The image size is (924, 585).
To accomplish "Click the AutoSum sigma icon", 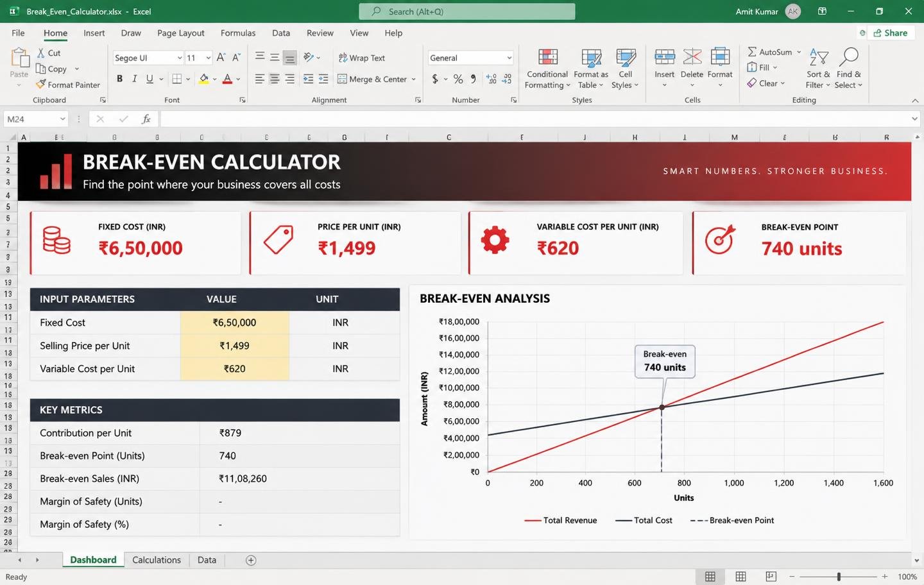I will coord(752,52).
